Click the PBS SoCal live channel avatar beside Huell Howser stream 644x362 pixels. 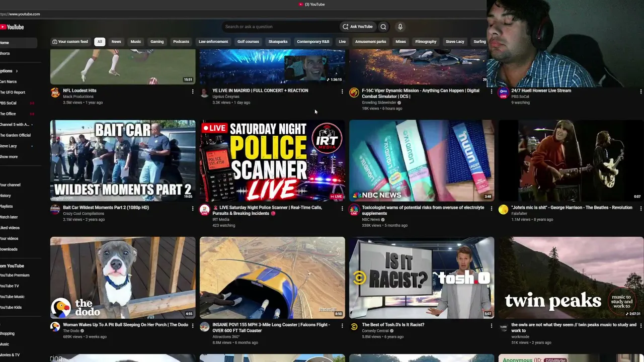(503, 93)
